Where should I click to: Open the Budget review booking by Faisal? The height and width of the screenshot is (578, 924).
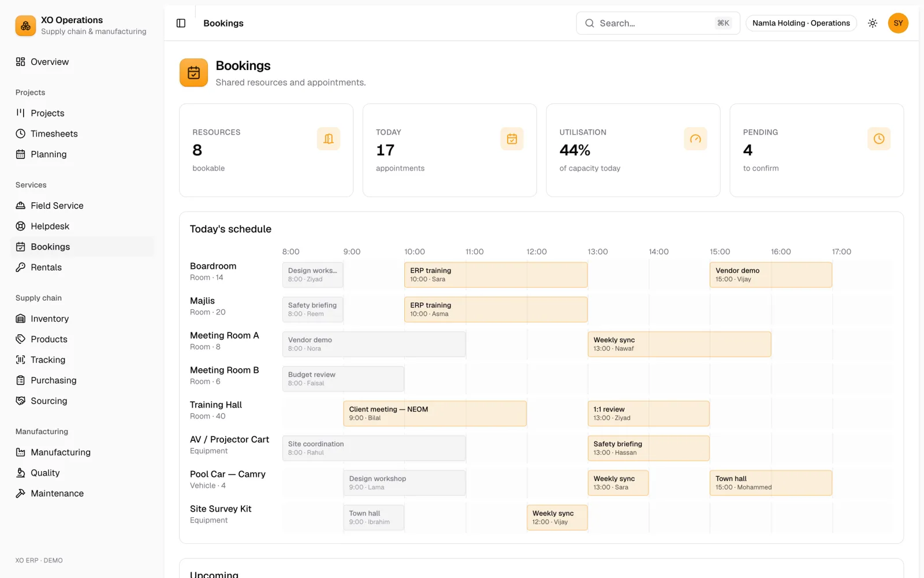[344, 379]
